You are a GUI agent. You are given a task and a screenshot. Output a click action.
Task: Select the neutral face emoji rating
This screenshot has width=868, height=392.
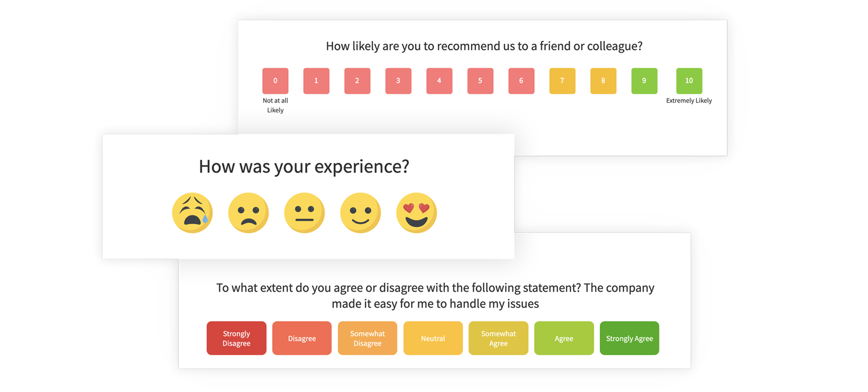point(304,213)
